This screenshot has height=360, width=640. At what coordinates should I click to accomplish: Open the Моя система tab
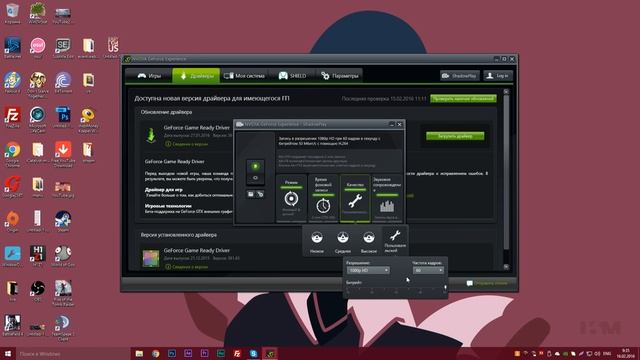pyautogui.click(x=245, y=76)
